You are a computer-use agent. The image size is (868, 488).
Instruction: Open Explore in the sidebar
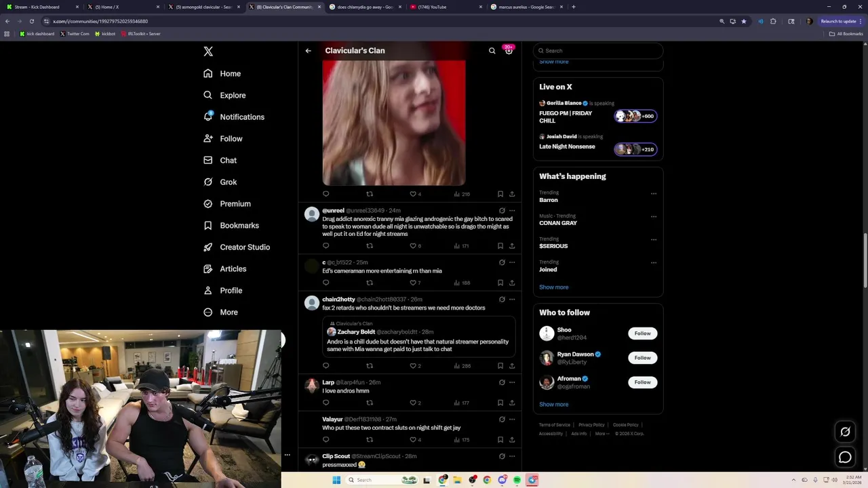pyautogui.click(x=224, y=96)
